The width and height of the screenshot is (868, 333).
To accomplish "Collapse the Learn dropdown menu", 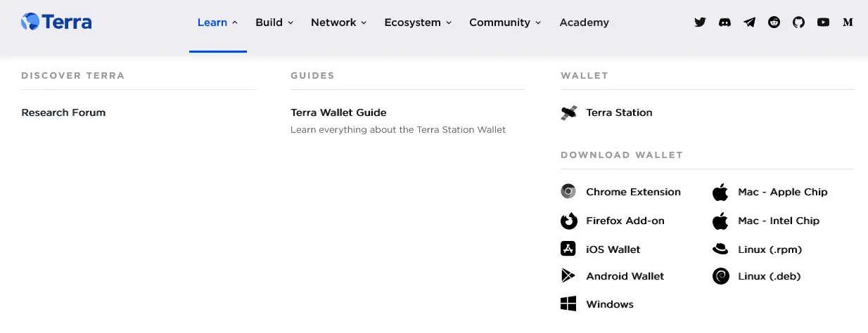I will coord(217,22).
